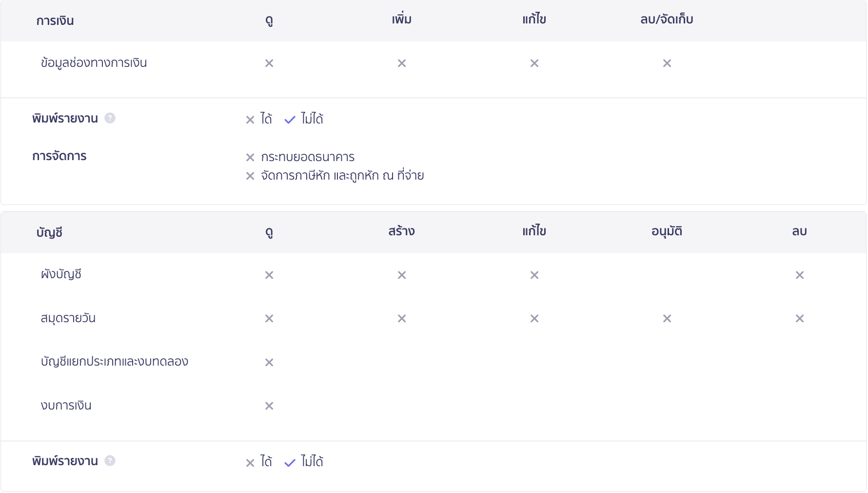Select ไม่ได้ for finance พิมพ์รายงาน
Image resolution: width=868 pixels, height=493 pixels.
point(290,119)
